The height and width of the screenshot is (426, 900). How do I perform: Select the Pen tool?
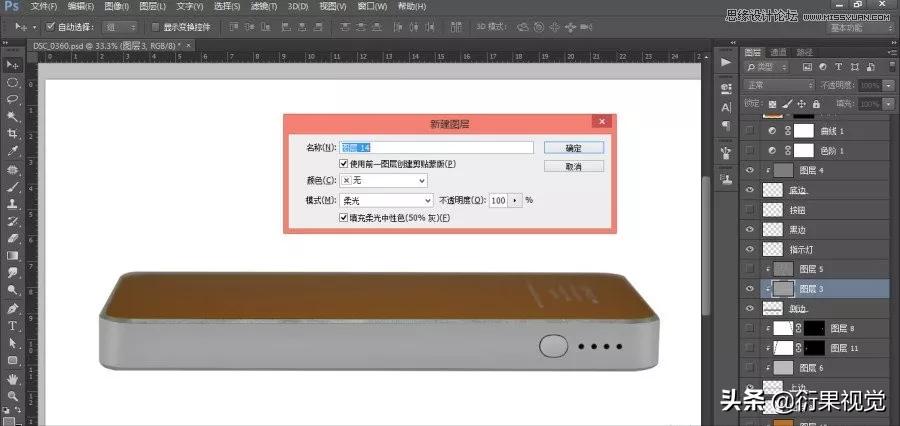click(x=12, y=308)
